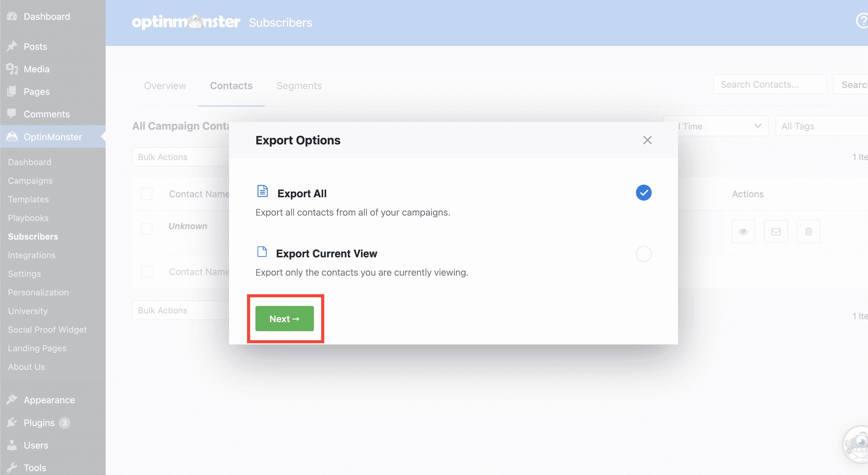The width and height of the screenshot is (868, 475).
Task: Close the Export Options dialog
Action: coord(647,140)
